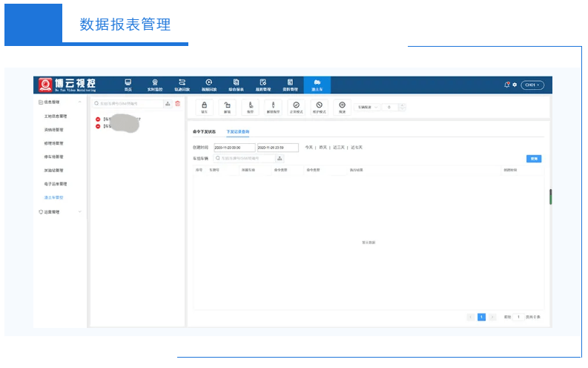Open the 综合报表 reports icon
588x368 pixels.
click(236, 85)
